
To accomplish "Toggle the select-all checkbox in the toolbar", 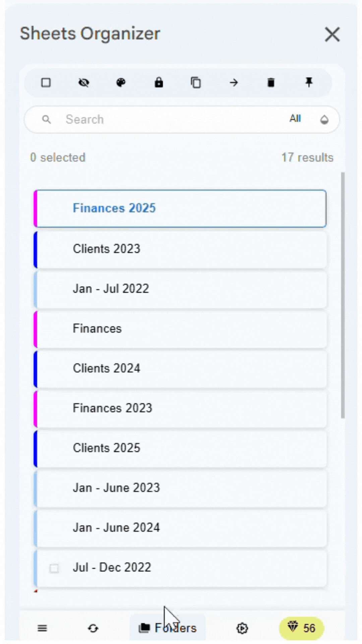I will [46, 83].
